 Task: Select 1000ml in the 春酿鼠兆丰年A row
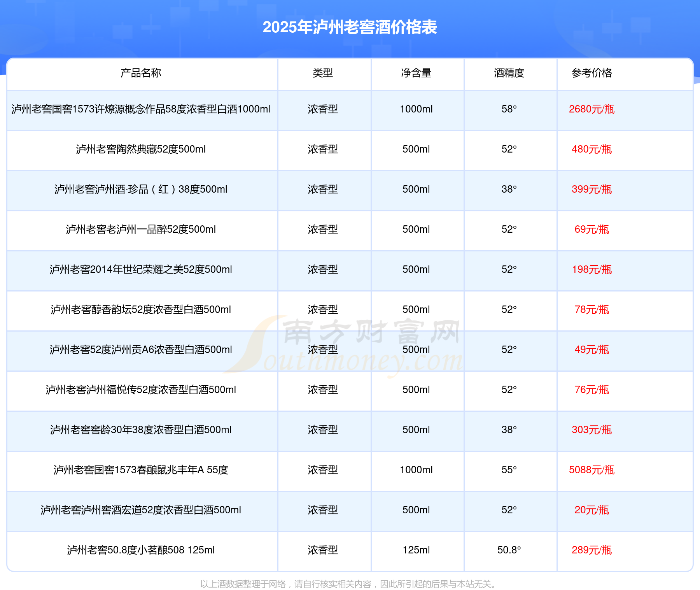click(x=416, y=470)
